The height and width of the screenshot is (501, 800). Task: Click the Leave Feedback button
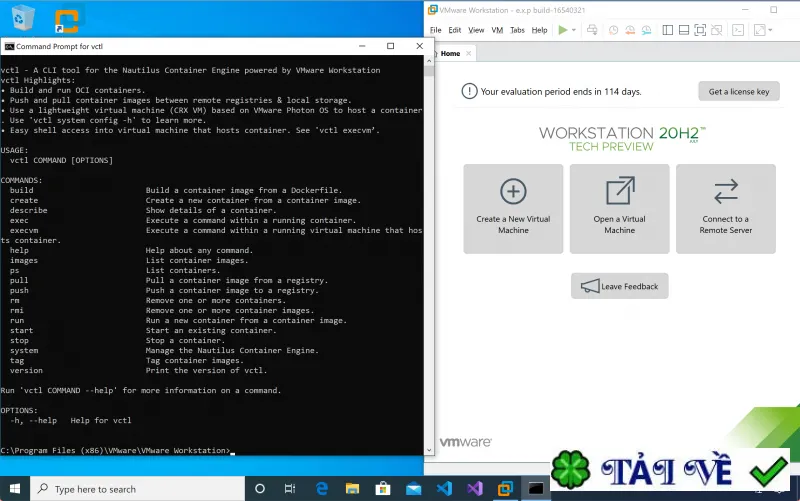click(x=619, y=286)
